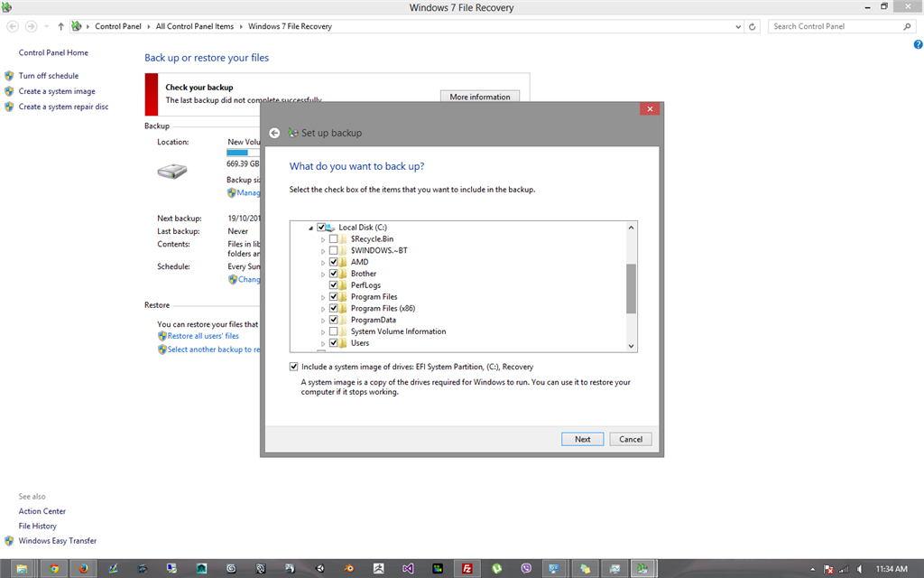Check the $WINDOWS.~BT folder checkbox

334,251
